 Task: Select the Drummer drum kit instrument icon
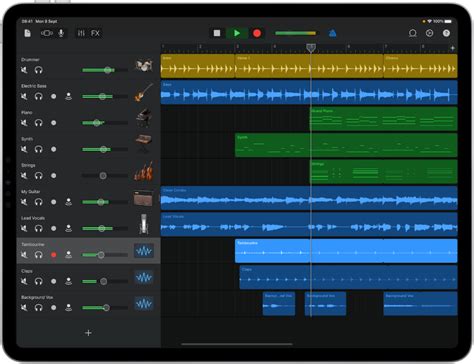[x=144, y=65]
